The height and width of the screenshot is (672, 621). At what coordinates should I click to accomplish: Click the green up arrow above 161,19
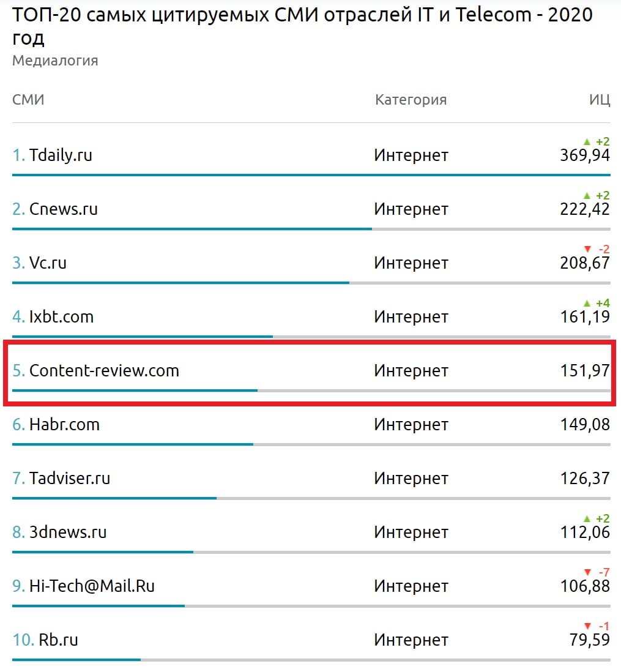(x=587, y=303)
